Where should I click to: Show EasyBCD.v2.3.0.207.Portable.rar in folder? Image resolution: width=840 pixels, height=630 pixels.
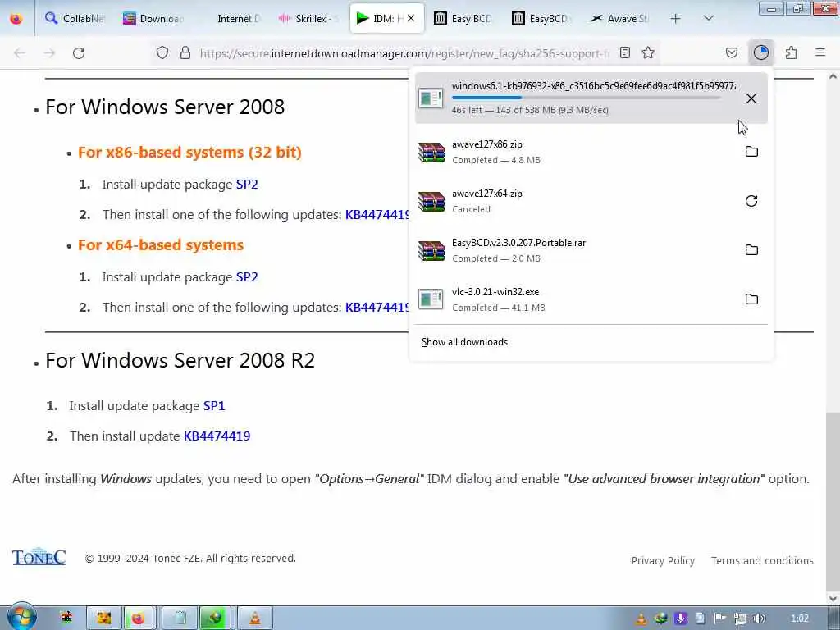click(x=751, y=250)
